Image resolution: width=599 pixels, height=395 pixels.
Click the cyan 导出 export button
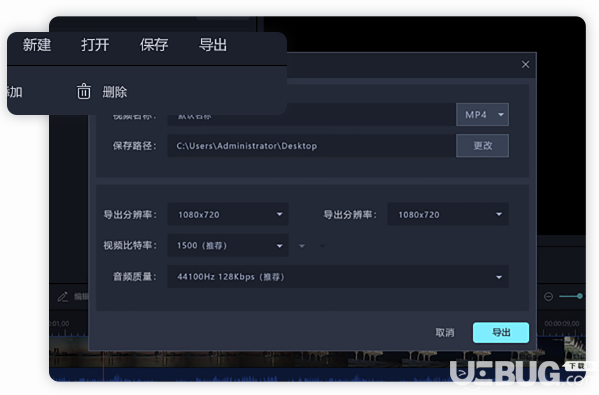[501, 332]
